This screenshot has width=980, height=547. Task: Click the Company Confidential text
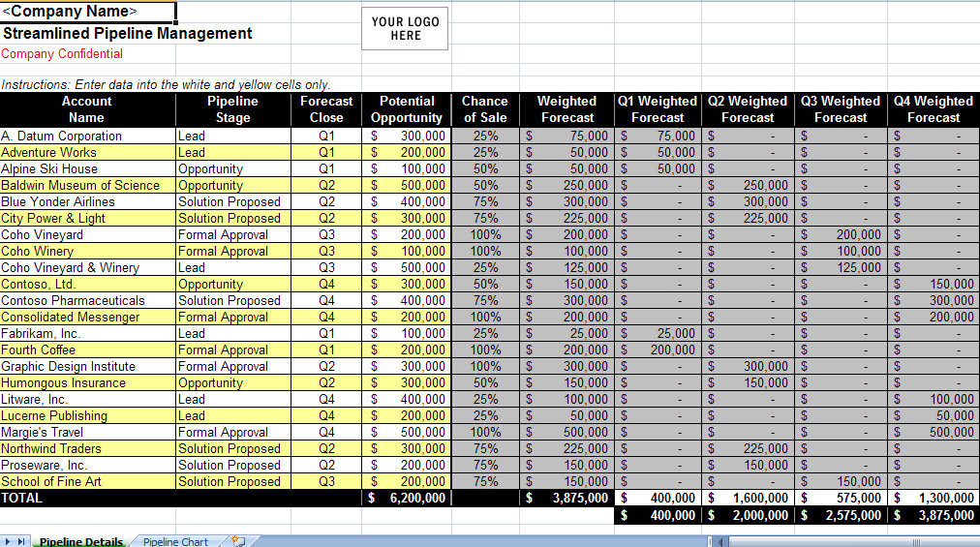point(62,54)
